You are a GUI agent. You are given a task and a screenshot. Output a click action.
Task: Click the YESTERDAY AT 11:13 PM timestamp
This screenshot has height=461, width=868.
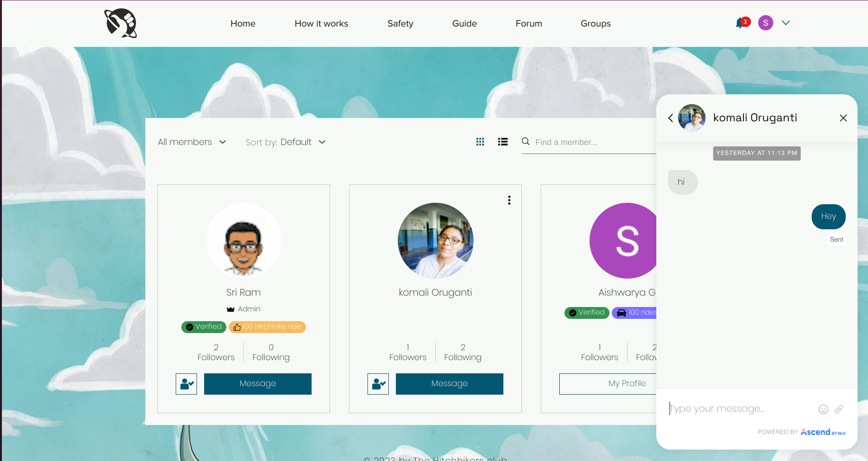point(757,154)
